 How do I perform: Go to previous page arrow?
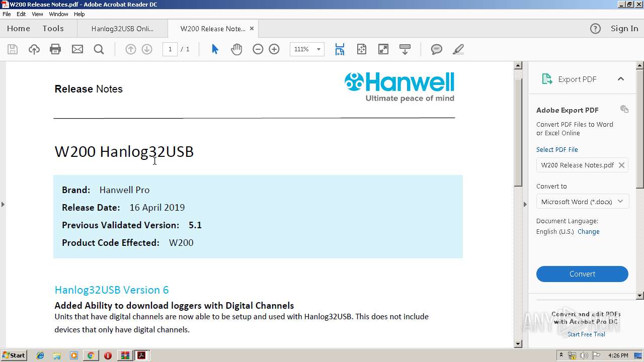(x=130, y=49)
